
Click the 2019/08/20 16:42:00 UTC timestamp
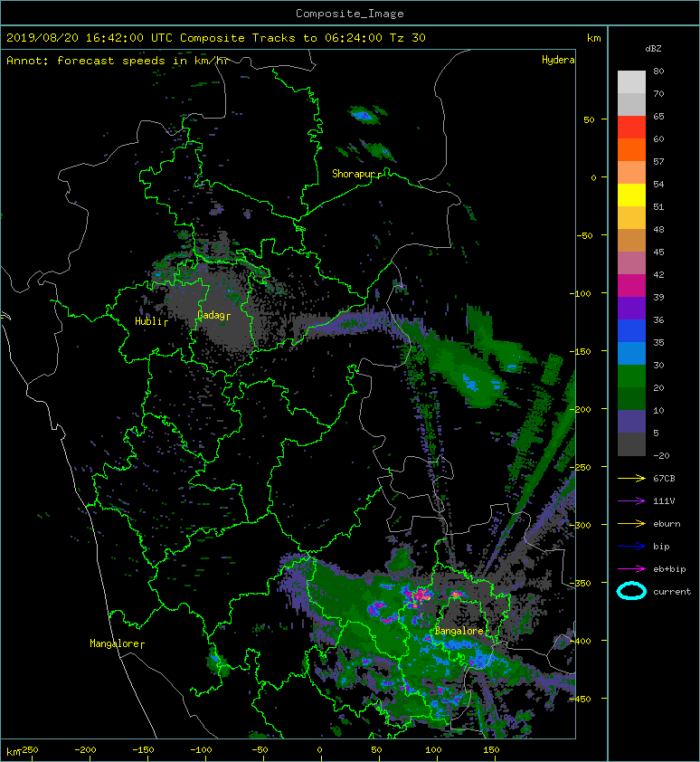[90, 38]
